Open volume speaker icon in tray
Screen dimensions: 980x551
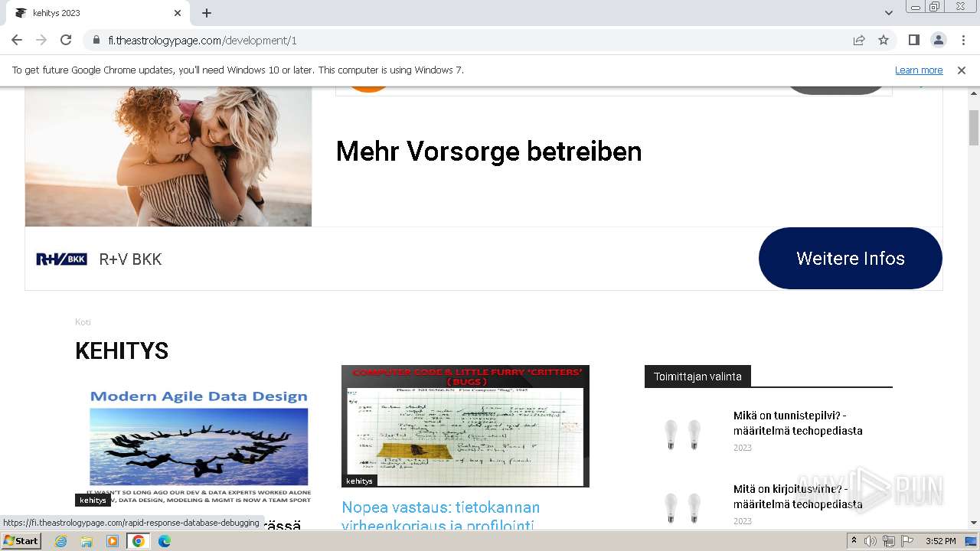[871, 541]
